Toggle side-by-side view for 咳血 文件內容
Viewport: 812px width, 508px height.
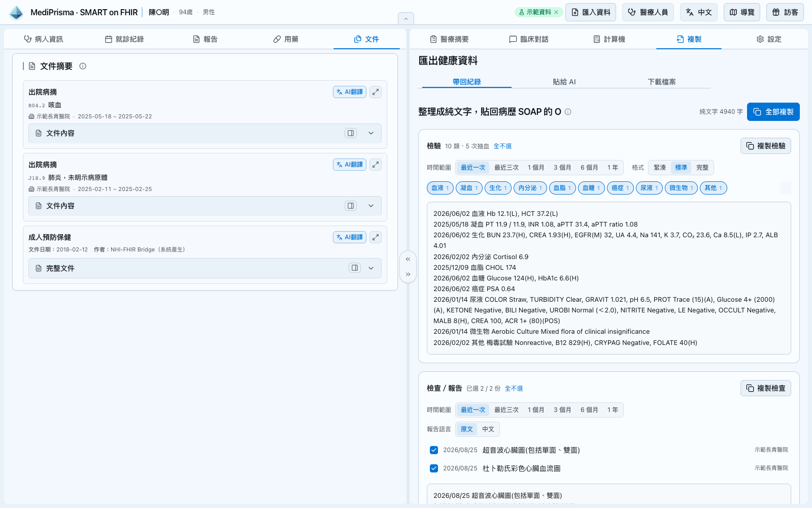351,133
